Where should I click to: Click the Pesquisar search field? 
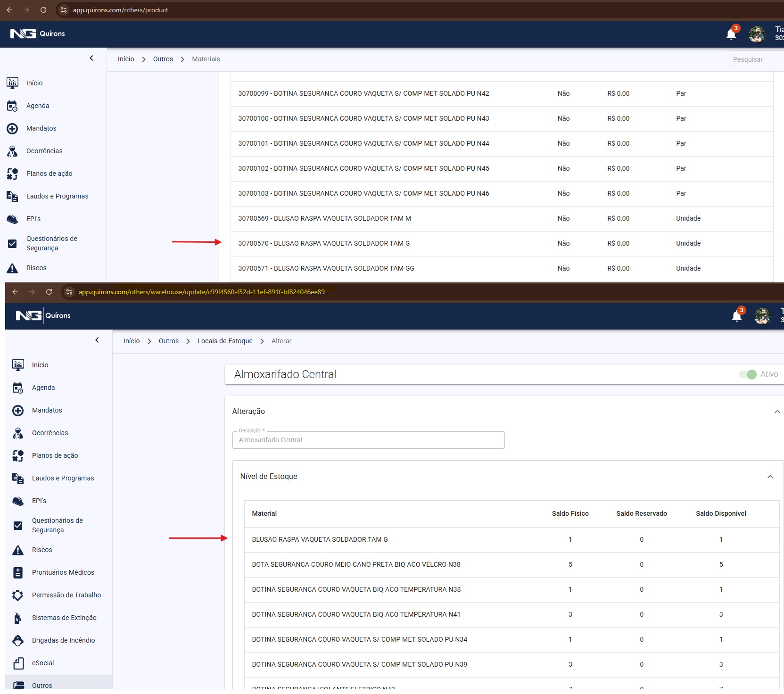[x=756, y=59]
